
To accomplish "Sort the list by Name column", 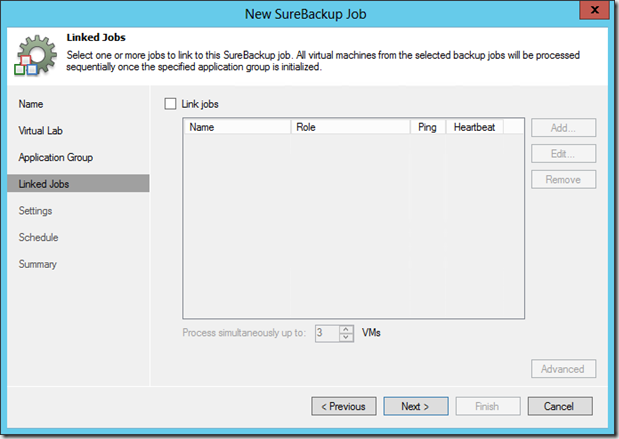I will point(237,127).
